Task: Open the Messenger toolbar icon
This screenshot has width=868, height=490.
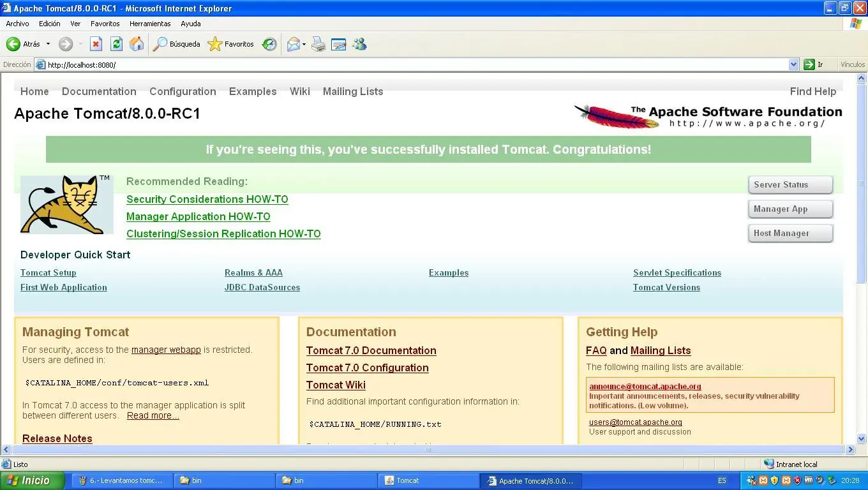Action: click(x=359, y=44)
